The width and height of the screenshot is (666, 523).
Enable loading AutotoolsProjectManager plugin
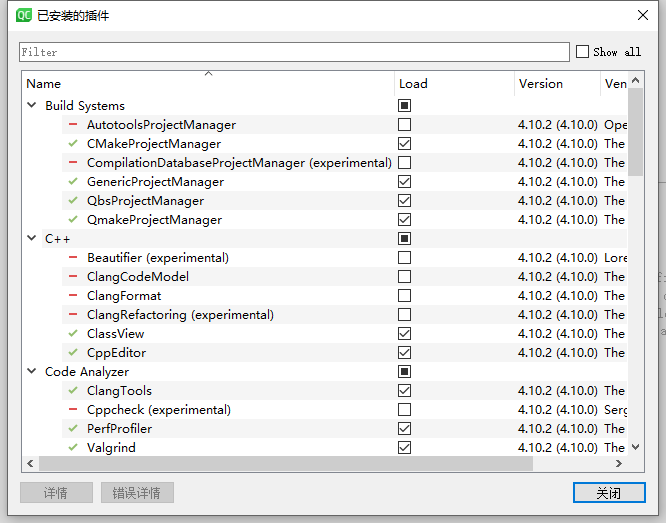coord(404,124)
